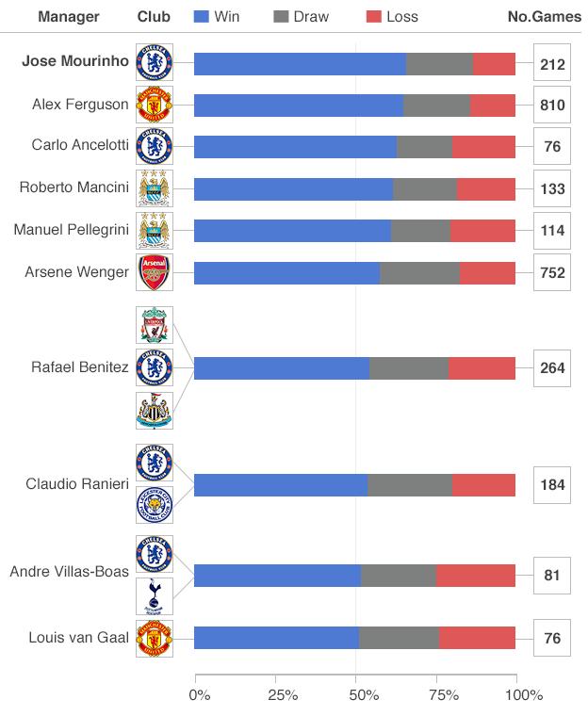The height and width of the screenshot is (716, 588).
Task: Click Carlo Ancelotti's name label
Action: click(x=80, y=145)
